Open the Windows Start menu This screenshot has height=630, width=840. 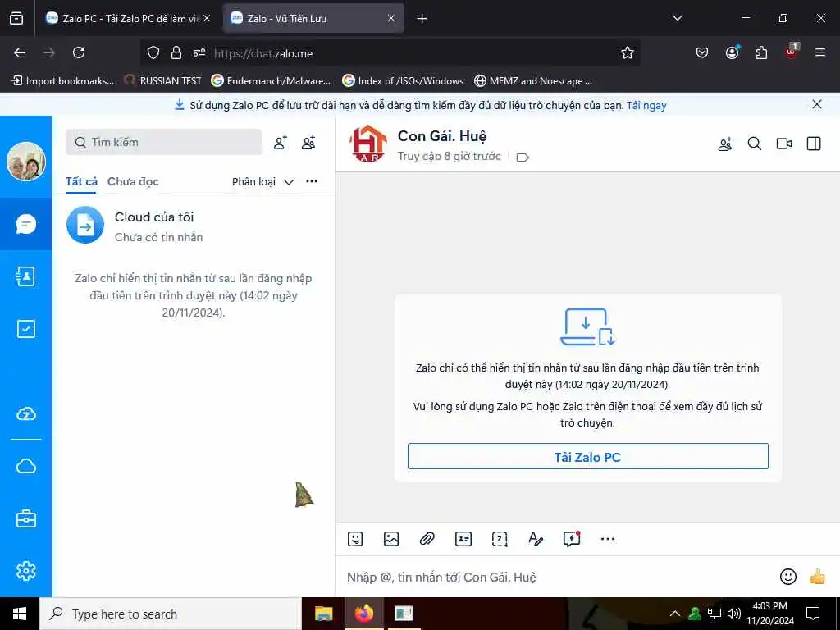20,614
